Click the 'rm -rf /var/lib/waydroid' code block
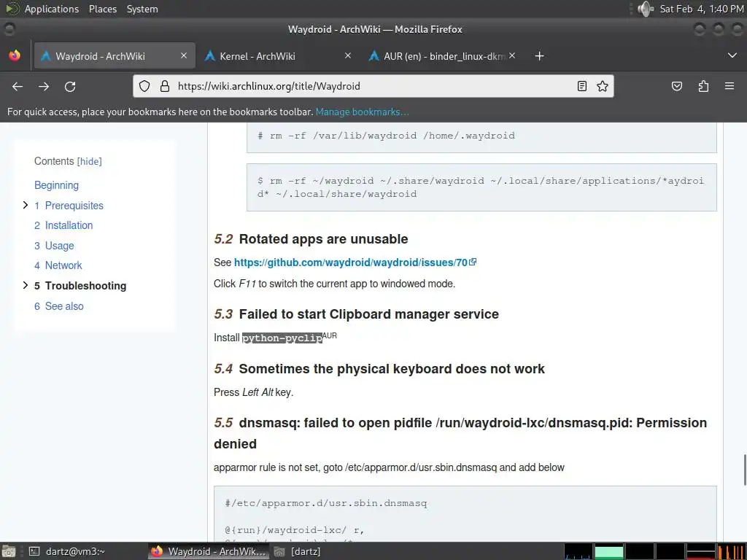The height and width of the screenshot is (560, 747). point(481,136)
